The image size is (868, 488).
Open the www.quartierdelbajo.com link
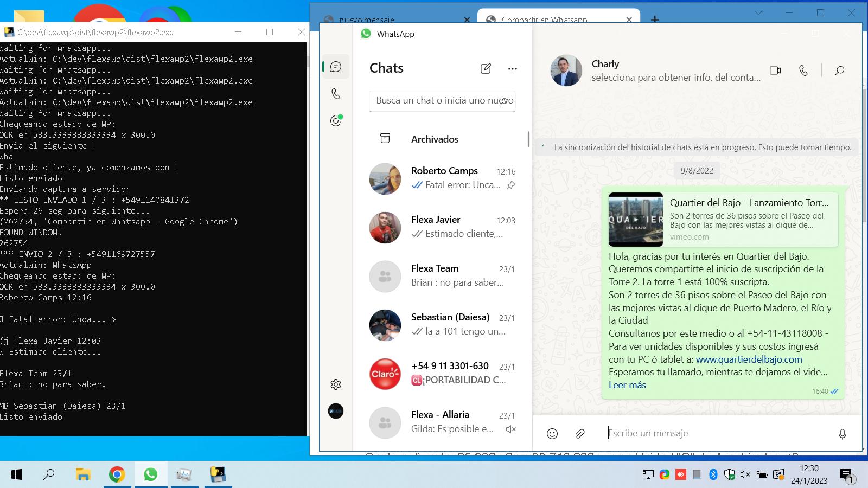click(x=749, y=359)
